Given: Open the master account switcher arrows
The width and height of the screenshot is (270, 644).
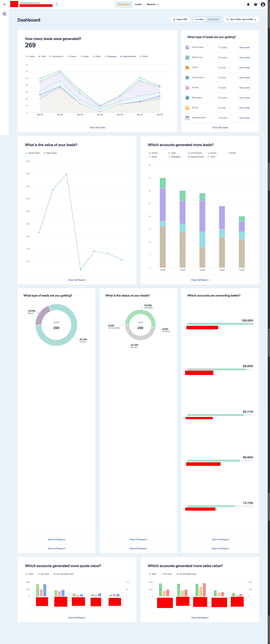Looking at the screenshot, I should pyautogui.click(x=57, y=4).
